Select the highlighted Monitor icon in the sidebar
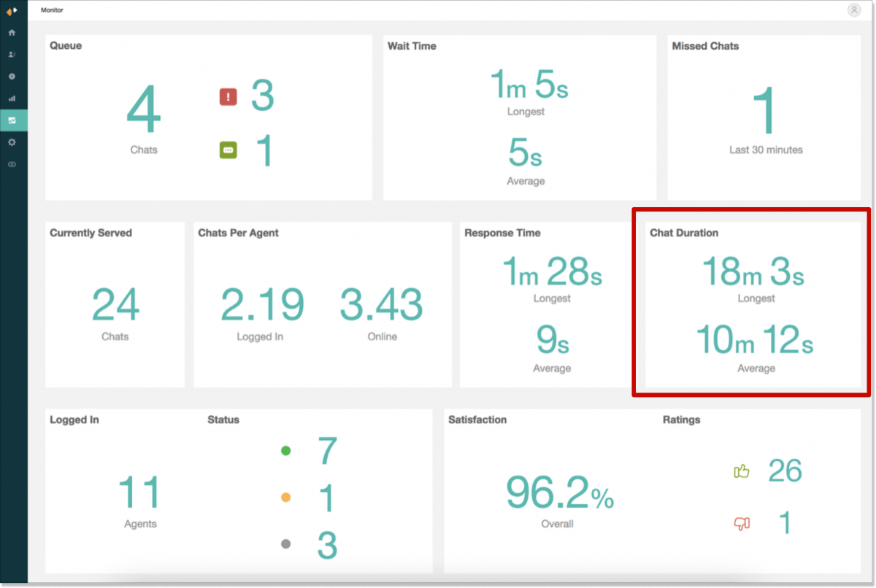Image resolution: width=876 pixels, height=588 pixels. tap(12, 120)
